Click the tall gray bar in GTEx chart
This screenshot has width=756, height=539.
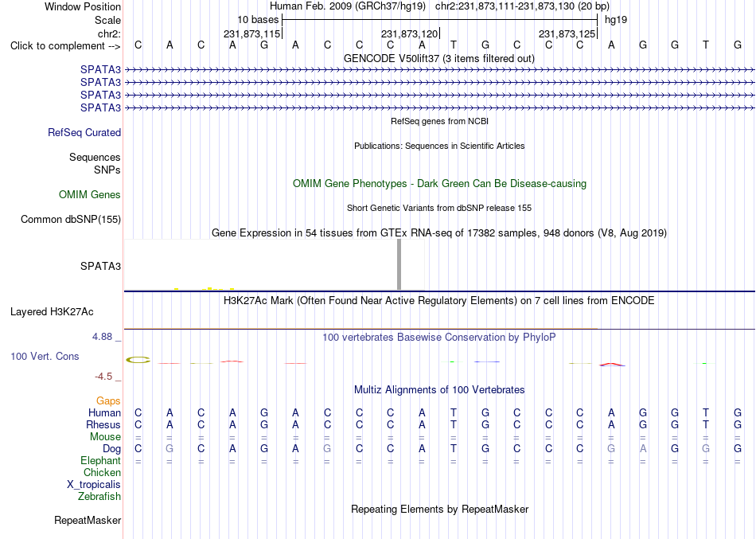coord(399,264)
